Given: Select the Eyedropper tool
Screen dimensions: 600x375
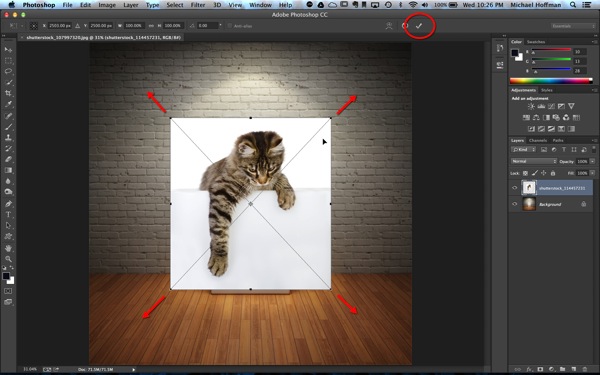Looking at the screenshot, I should point(8,104).
